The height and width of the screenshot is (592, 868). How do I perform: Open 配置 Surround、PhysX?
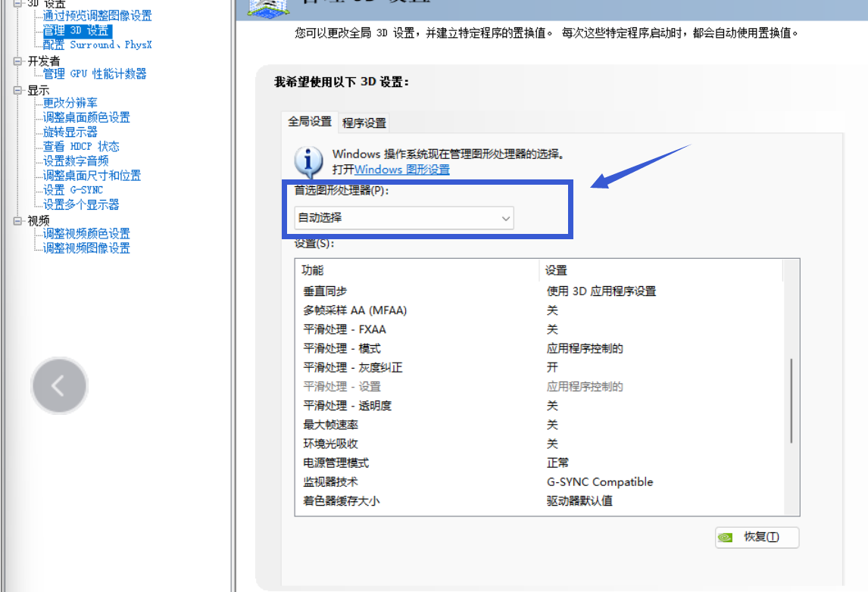98,45
